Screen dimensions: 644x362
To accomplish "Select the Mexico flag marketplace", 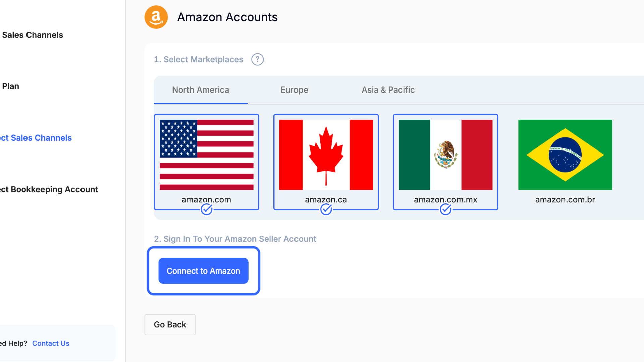I will 445,155.
